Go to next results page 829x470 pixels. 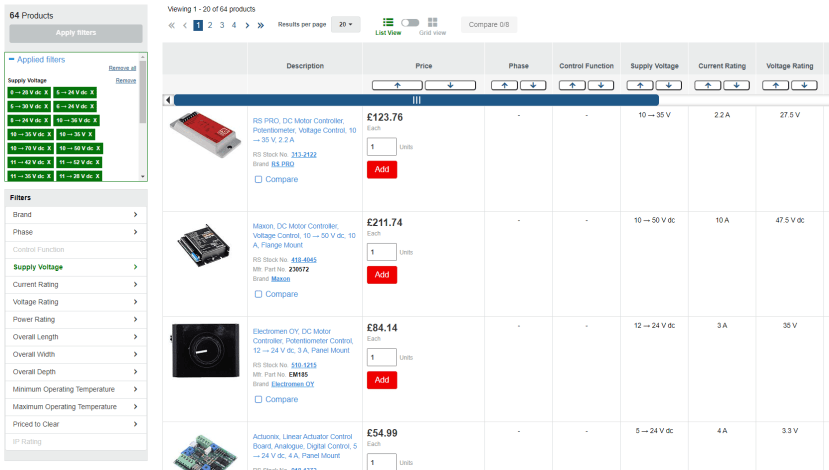[x=247, y=25]
